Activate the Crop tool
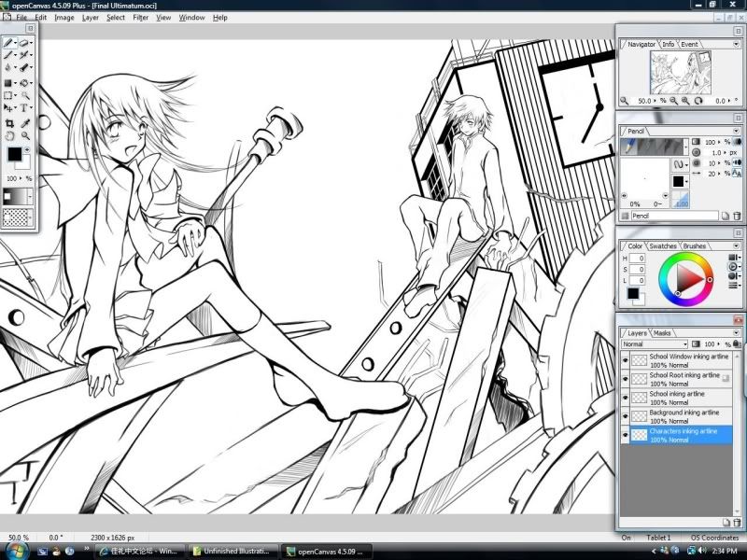This screenshot has height=560, width=747. [9, 124]
